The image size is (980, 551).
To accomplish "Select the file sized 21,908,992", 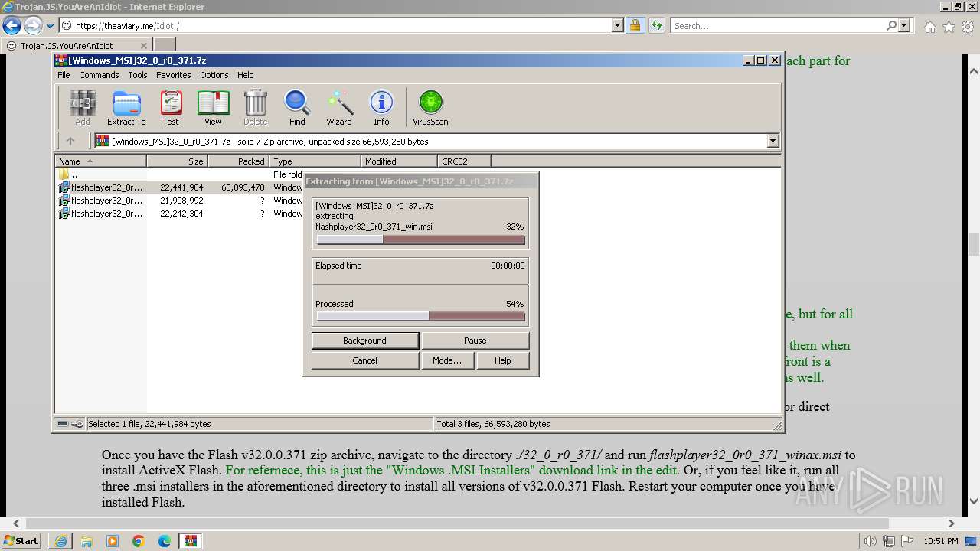I will point(179,201).
